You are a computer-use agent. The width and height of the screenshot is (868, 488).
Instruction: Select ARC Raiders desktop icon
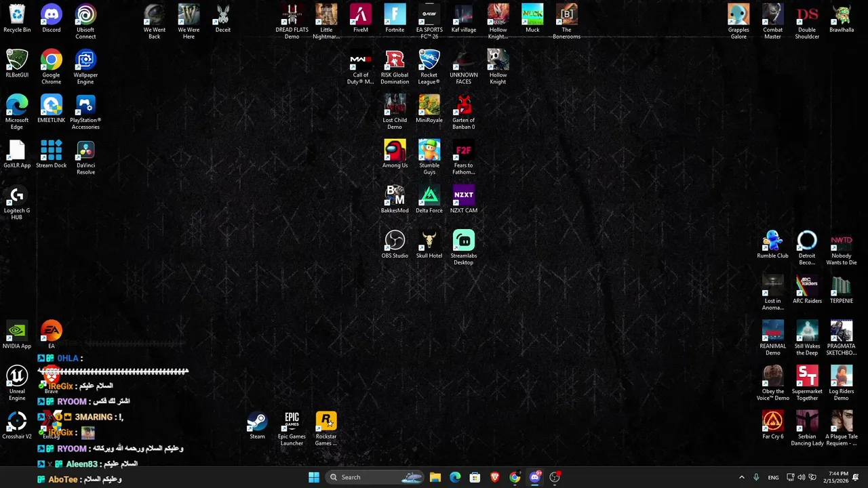point(807,290)
